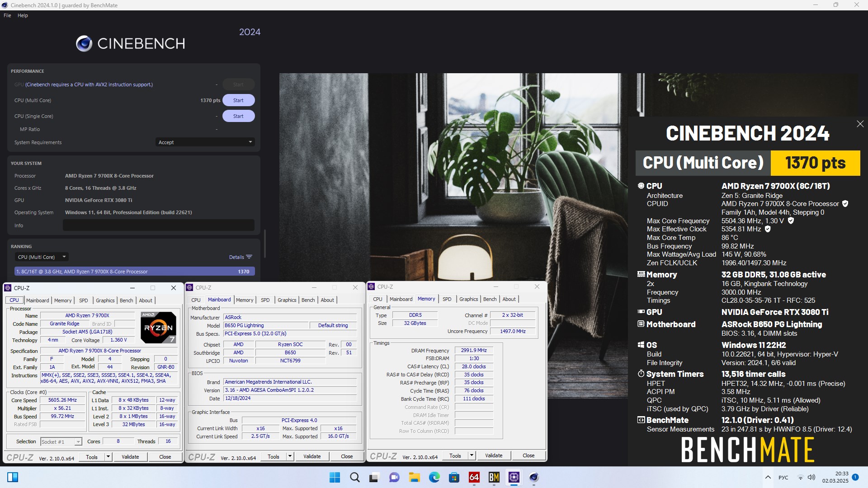
Task: Click the OS Windows icon in BenchMate panel
Action: 641,345
